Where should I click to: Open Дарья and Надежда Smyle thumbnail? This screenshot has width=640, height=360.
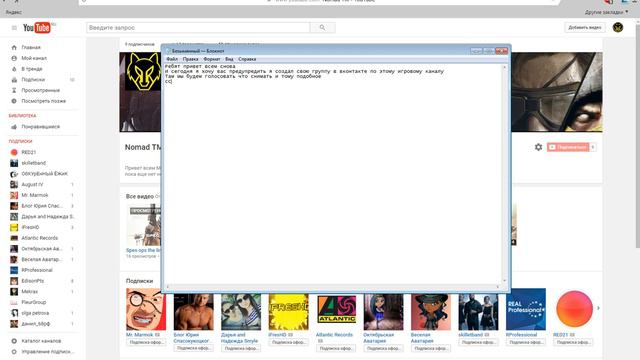click(241, 311)
